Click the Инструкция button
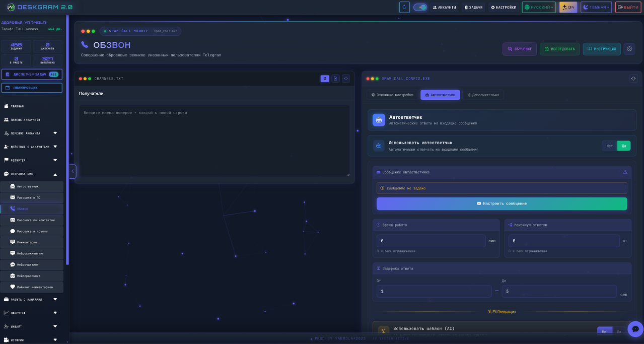644x344 pixels. click(x=602, y=49)
